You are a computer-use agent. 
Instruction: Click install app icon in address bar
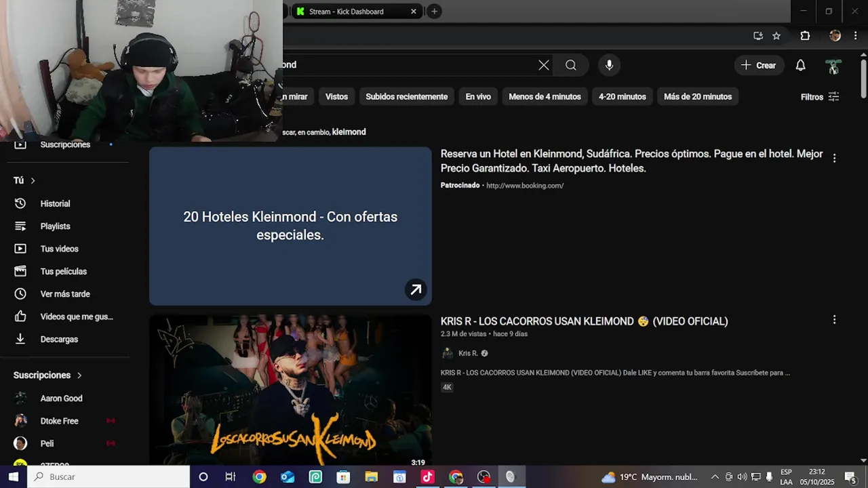pyautogui.click(x=758, y=36)
